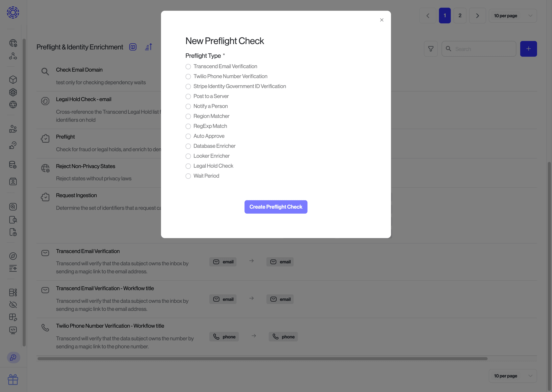Choose Auto Approve as preflight type

[188, 136]
